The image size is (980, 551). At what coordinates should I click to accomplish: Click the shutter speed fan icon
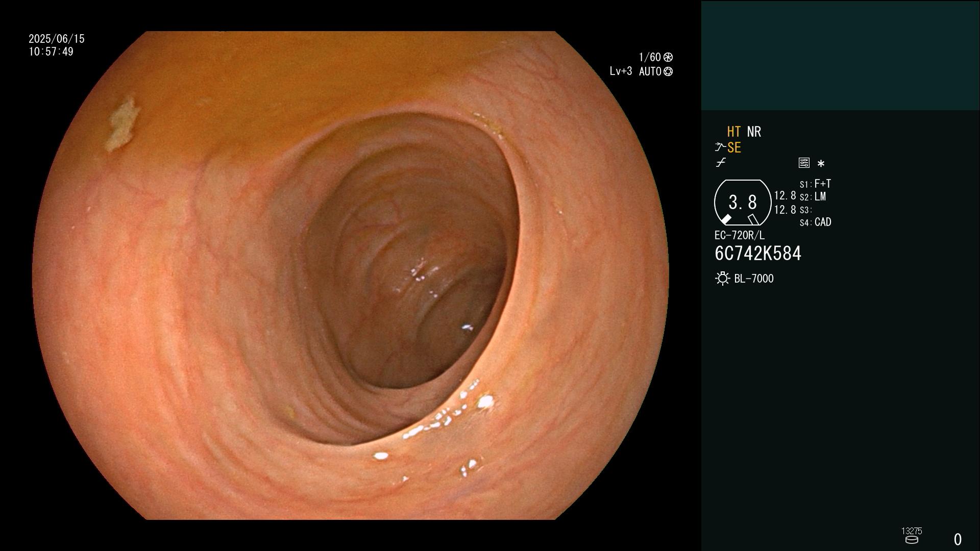[x=668, y=57]
